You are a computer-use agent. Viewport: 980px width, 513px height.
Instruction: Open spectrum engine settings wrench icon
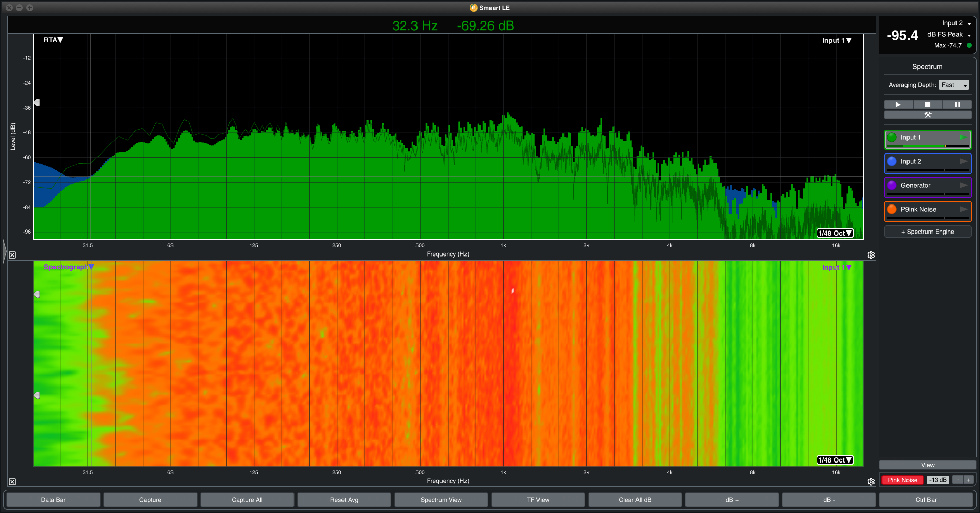click(x=928, y=115)
